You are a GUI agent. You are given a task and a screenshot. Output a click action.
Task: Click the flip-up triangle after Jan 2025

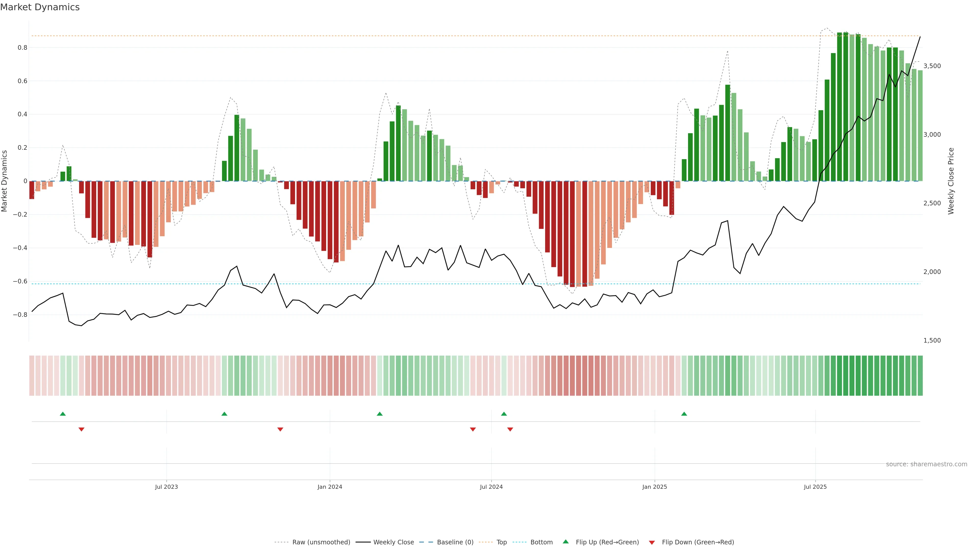click(684, 414)
